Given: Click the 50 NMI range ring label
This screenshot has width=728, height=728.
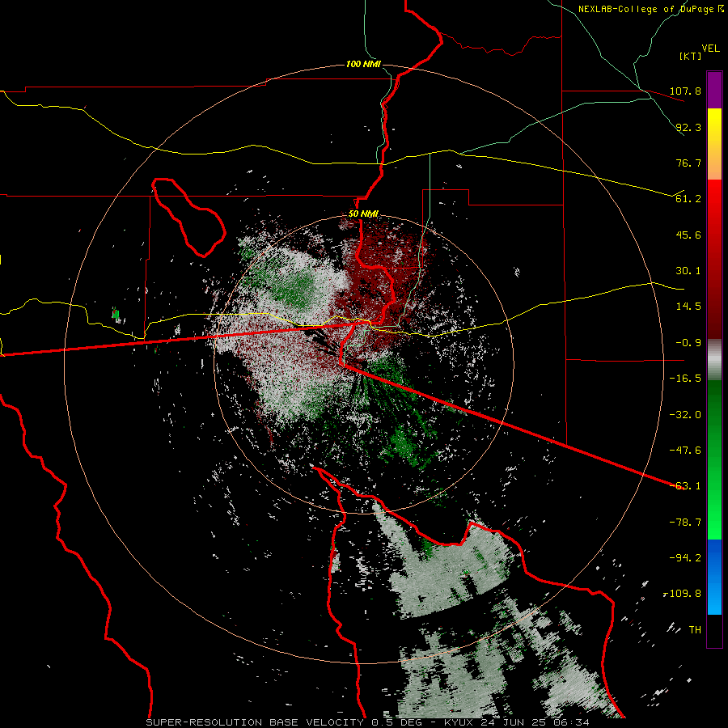Looking at the screenshot, I should point(363,214).
